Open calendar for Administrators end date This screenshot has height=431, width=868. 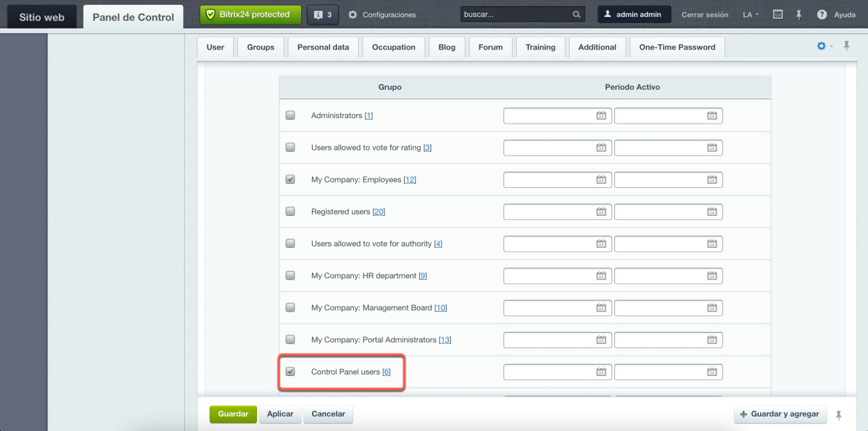coord(711,116)
